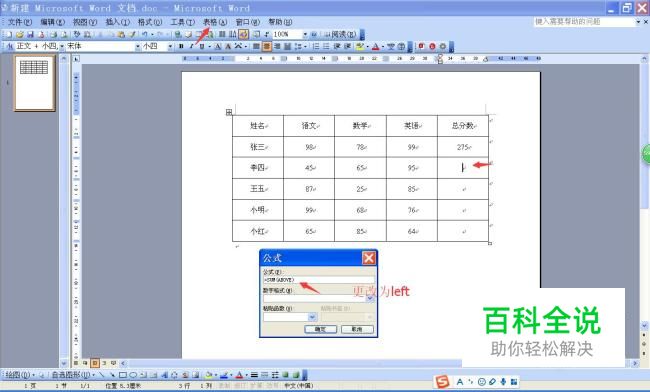Open the font size 小四 dropdown
Viewport: 650px width, 392px height.
click(x=170, y=46)
